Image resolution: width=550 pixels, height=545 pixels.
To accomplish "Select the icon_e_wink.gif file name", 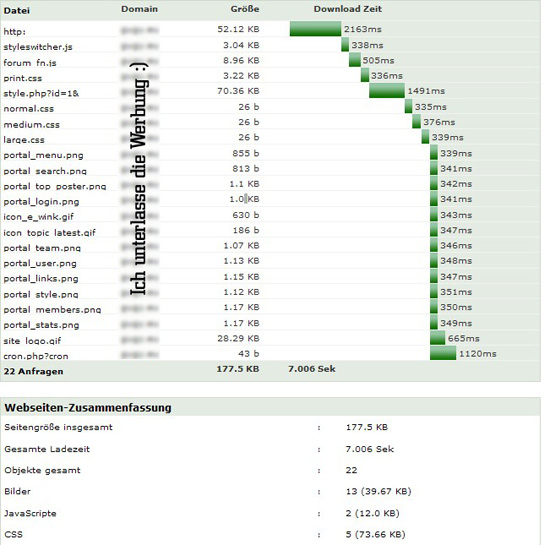I will [x=39, y=217].
